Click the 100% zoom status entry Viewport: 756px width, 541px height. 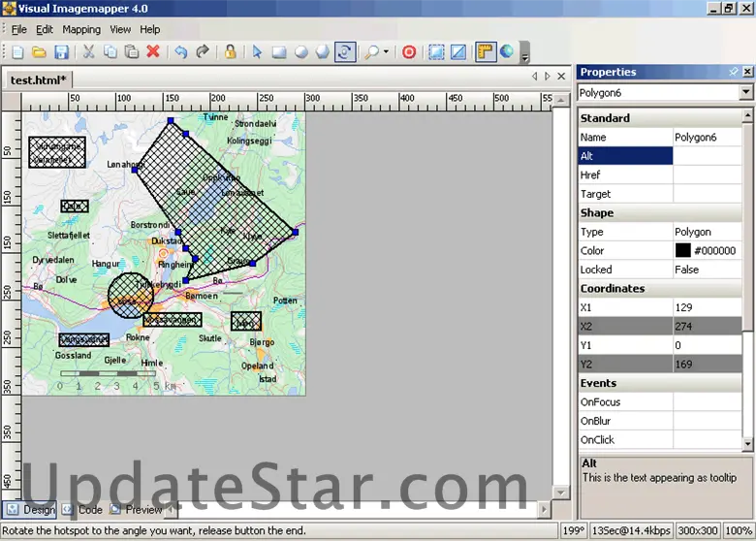[x=739, y=531]
